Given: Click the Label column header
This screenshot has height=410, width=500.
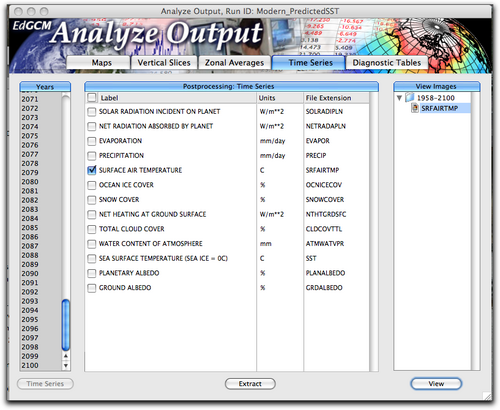Looking at the screenshot, I should [x=177, y=98].
